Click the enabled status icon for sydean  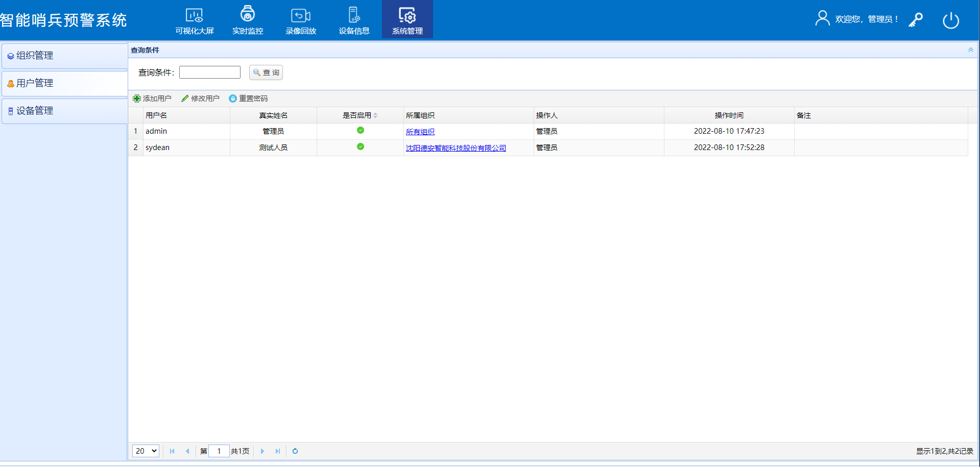click(x=361, y=147)
